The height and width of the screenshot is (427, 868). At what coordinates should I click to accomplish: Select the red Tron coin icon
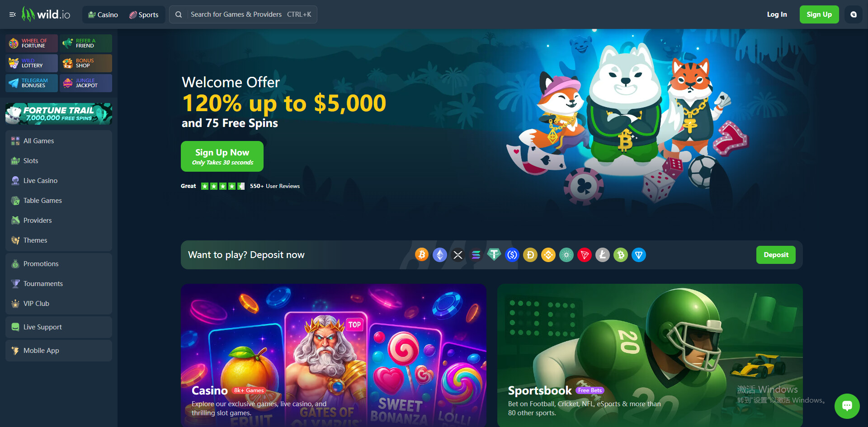tap(585, 255)
